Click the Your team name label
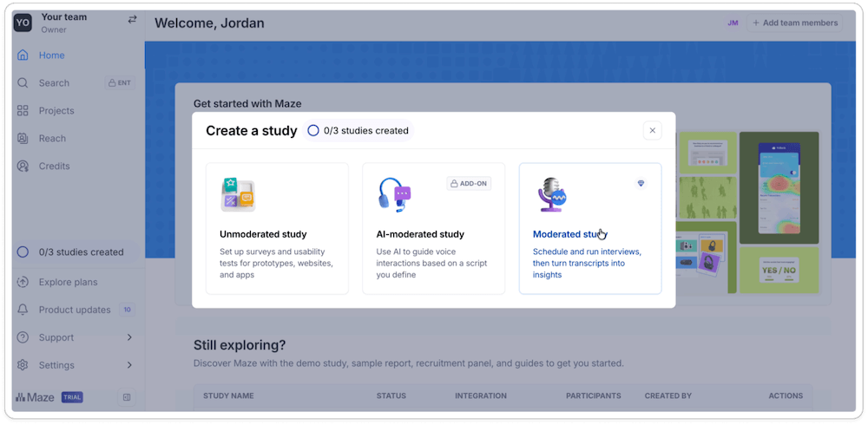Image resolution: width=868 pixels, height=425 pixels. click(63, 17)
